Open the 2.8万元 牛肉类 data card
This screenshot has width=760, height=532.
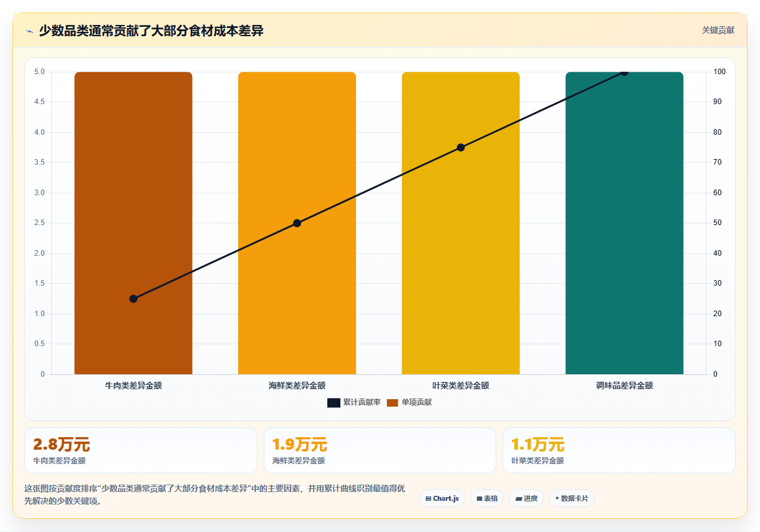[141, 450]
